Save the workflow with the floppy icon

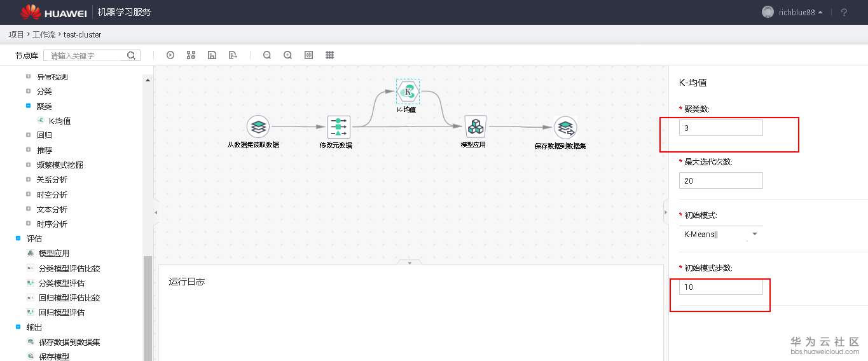(212, 55)
